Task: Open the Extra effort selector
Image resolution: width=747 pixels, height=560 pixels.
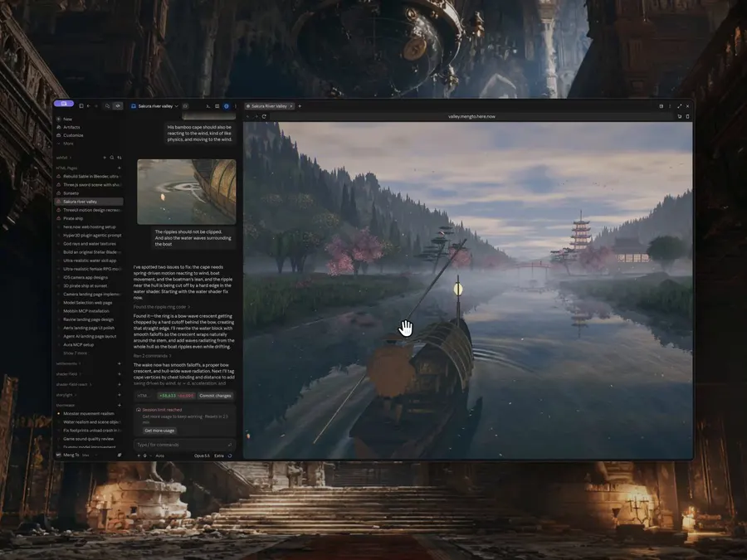Action: 219,455
